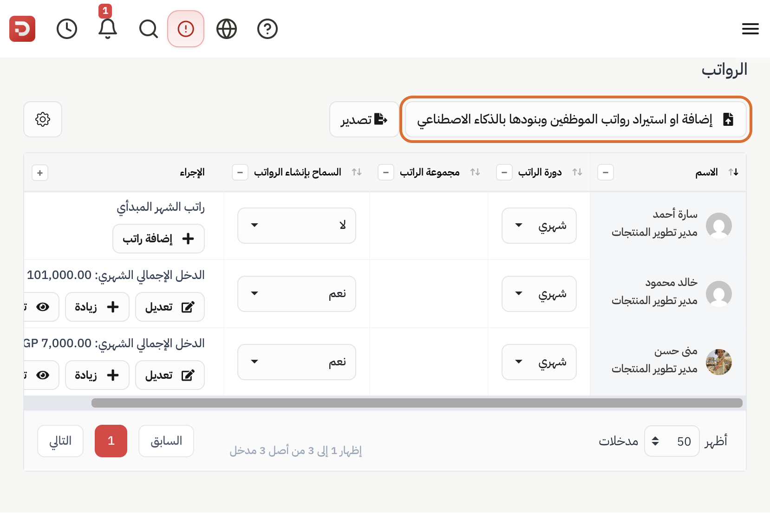This screenshot has width=770, height=532.
Task: Click منى حسن profile photo
Action: point(719,362)
